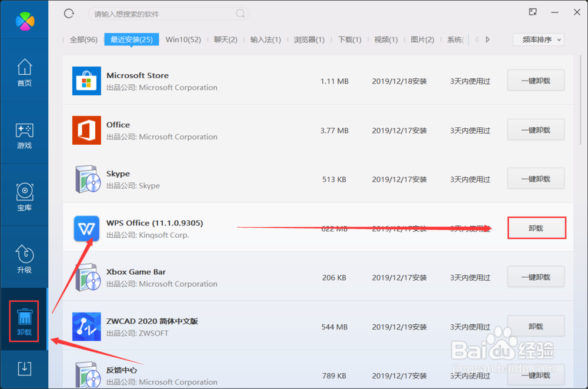Click the refresh icon beside search box
Image resolution: width=588 pixels, height=389 pixels.
click(69, 14)
